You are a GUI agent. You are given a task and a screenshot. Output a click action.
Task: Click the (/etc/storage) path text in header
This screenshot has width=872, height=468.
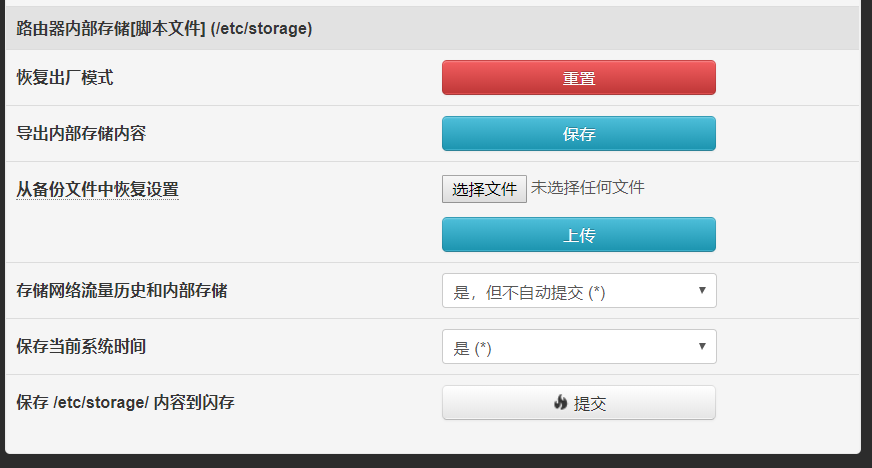click(261, 28)
